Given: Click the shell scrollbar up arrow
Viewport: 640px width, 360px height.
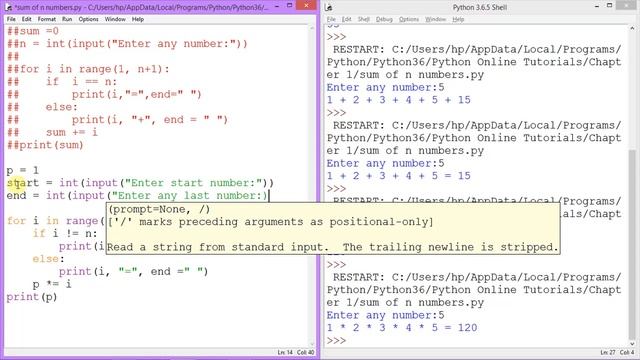Looking at the screenshot, I should [632, 29].
